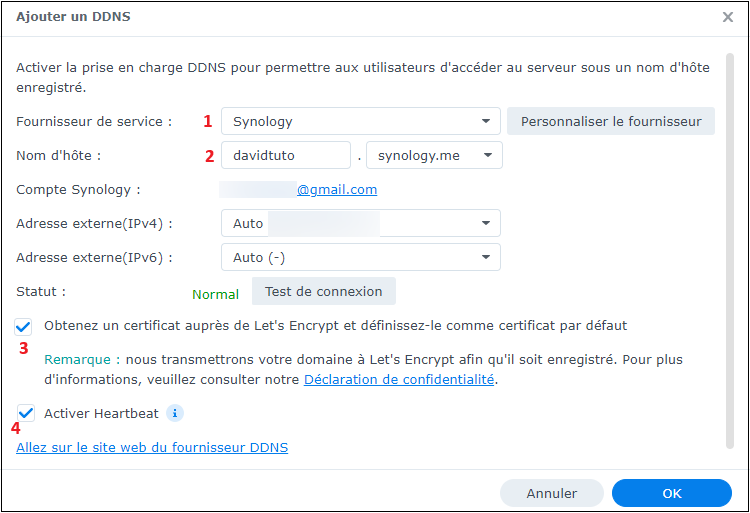Click the Auto (-) IPv6 value text
Viewport: 750px width, 513px height.
point(259,258)
